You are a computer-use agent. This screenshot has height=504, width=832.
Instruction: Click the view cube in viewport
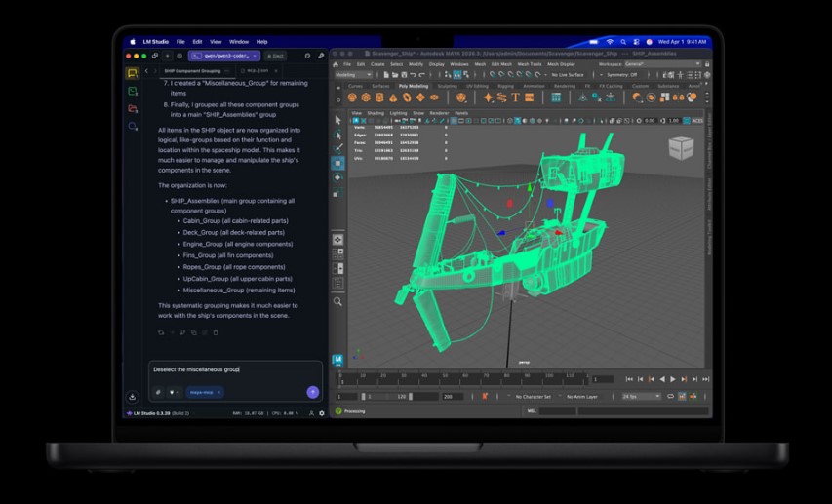pos(681,147)
